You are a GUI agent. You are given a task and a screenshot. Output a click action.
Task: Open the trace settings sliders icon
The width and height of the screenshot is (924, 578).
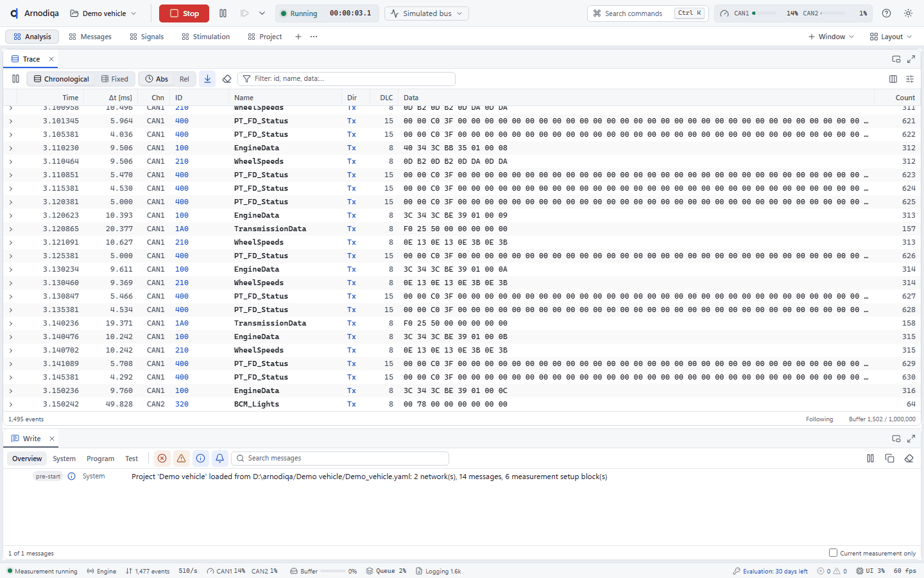[910, 79]
